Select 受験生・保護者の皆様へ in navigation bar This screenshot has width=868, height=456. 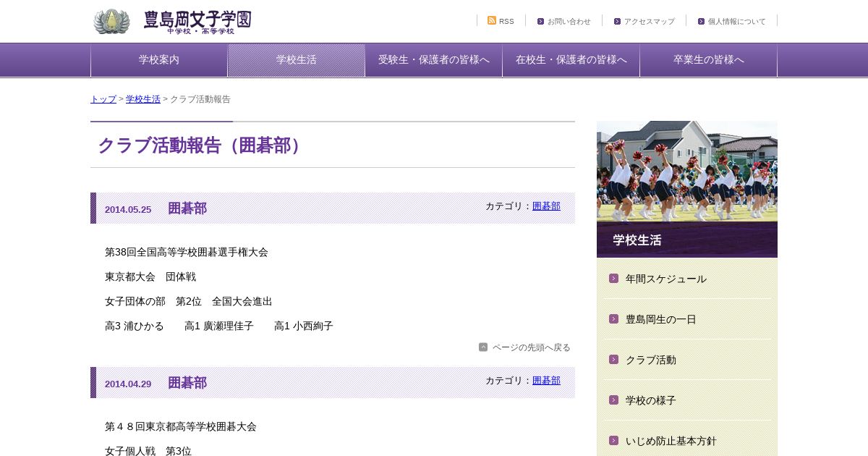pyautogui.click(x=434, y=60)
